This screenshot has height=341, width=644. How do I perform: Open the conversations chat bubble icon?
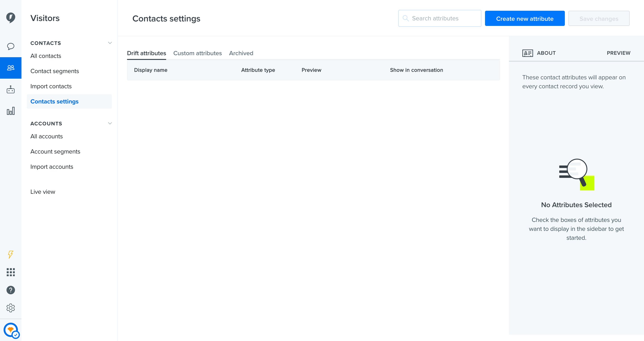tap(11, 46)
